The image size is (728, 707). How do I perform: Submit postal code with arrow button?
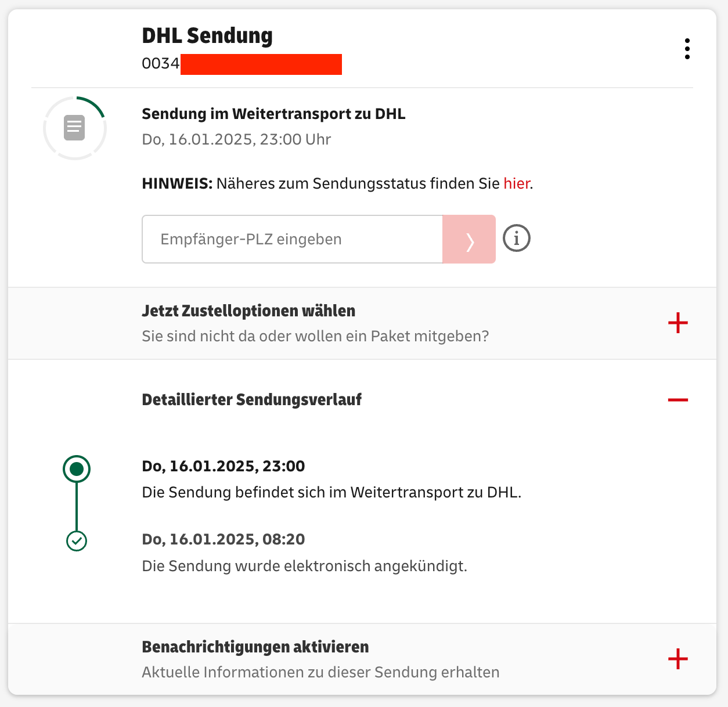point(469,239)
